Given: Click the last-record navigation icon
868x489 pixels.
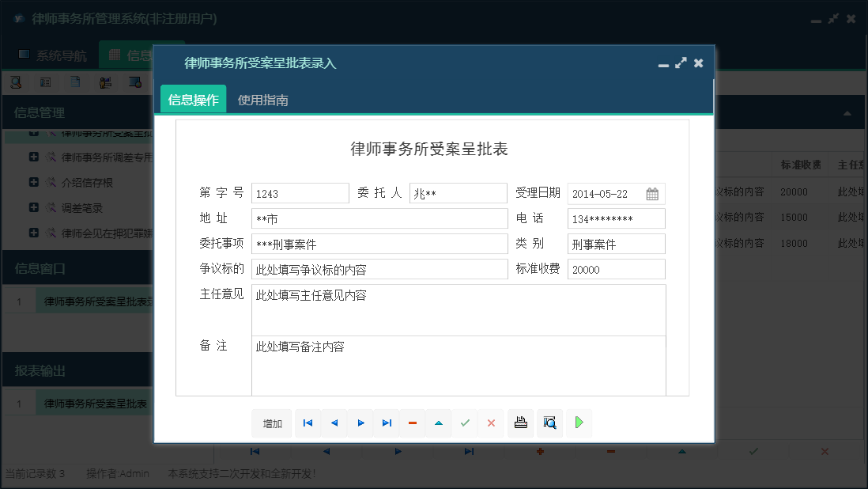Looking at the screenshot, I should pyautogui.click(x=387, y=423).
